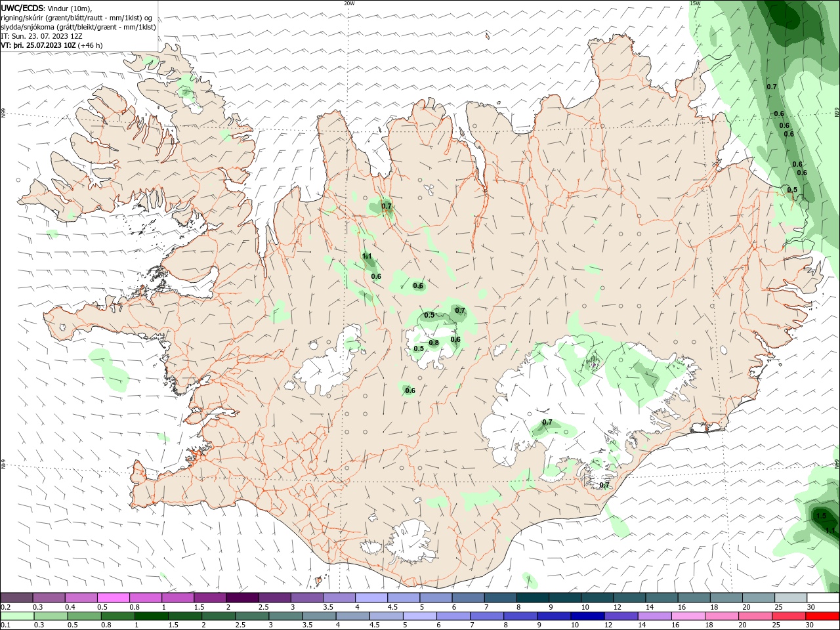This screenshot has height=630, width=840.
Task: Click the valid time line 'VT: þri. 25.07.2023 10Z'
Action: pyautogui.click(x=39, y=45)
